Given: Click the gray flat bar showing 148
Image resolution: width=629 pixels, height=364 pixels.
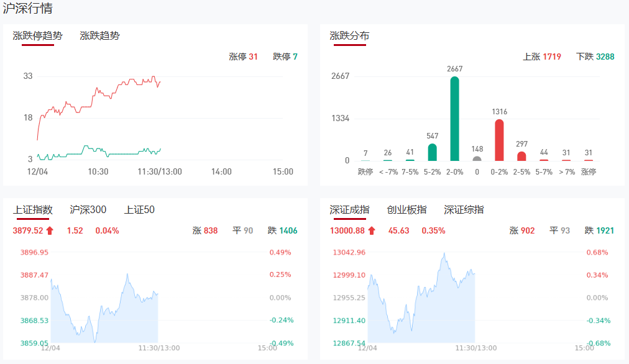Looking at the screenshot, I should pos(477,158).
